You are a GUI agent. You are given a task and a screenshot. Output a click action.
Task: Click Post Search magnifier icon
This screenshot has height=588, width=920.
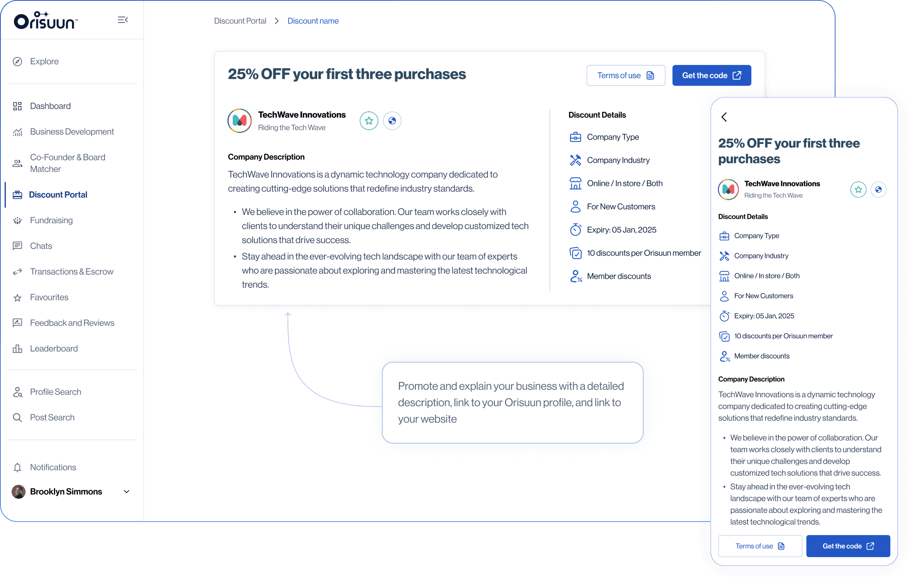tap(17, 418)
